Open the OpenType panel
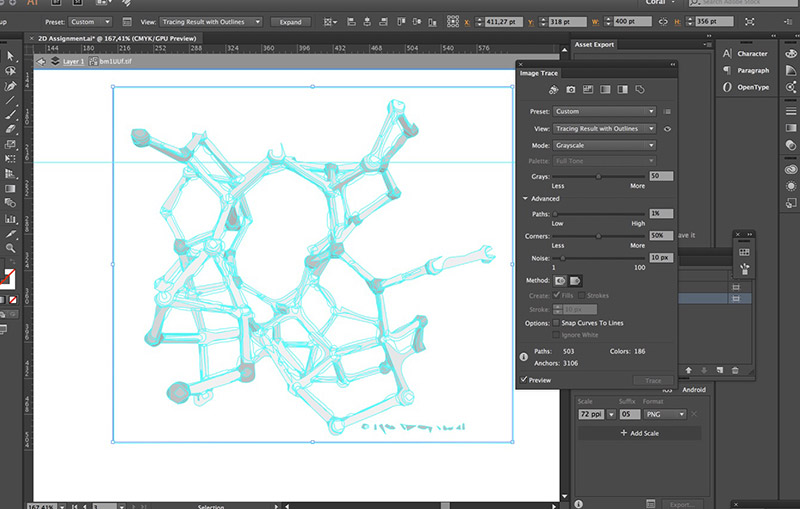This screenshot has width=800, height=509. point(745,87)
